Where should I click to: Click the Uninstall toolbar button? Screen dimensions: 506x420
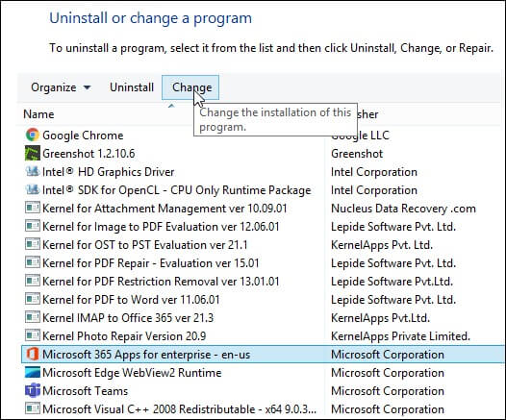tap(132, 87)
